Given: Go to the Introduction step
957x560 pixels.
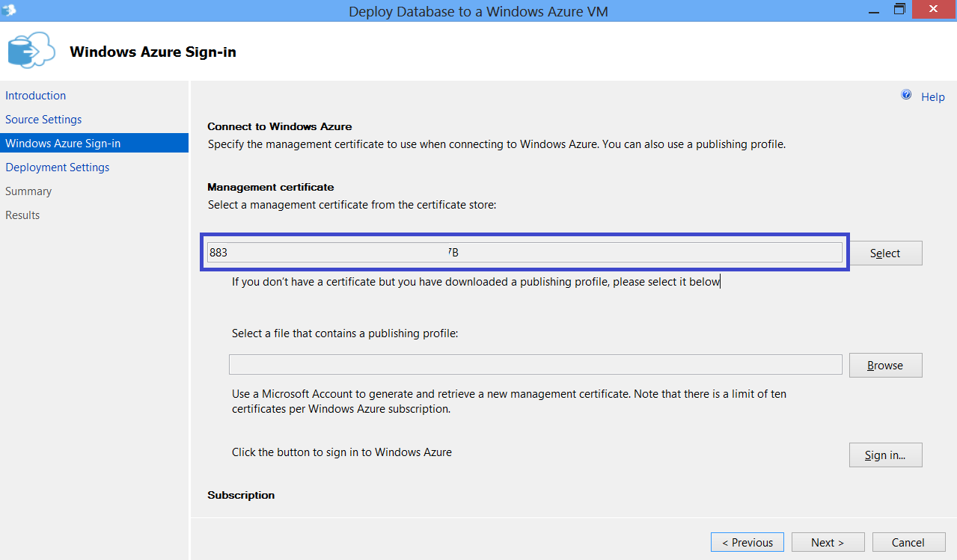Looking at the screenshot, I should [36, 96].
